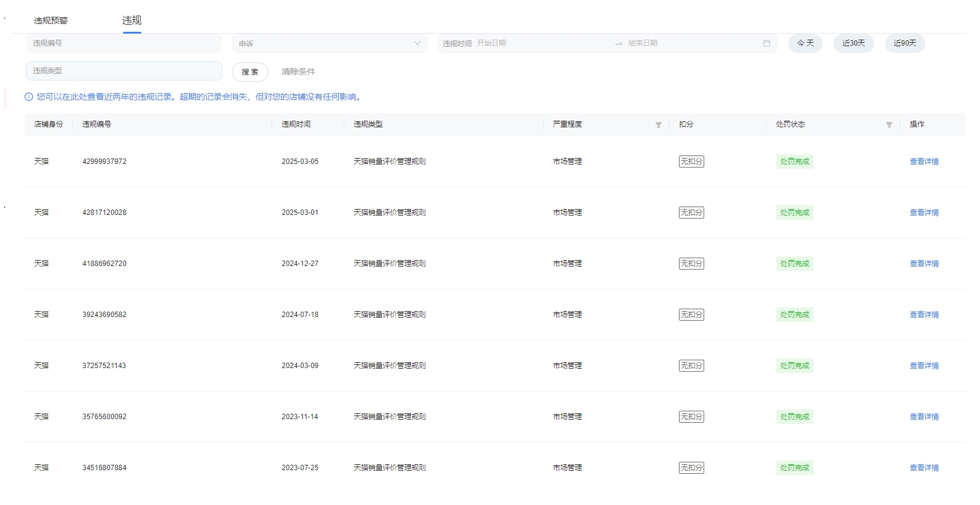Open 查看详情 for the 2024-12-27 violation
980x505 pixels.
[x=924, y=264]
